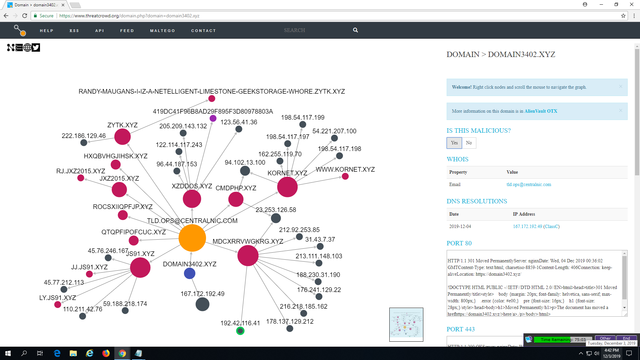Select the orange TLD.OPS@CENTRALNIC.COM node
The width and height of the screenshot is (640, 360).
tap(192, 238)
